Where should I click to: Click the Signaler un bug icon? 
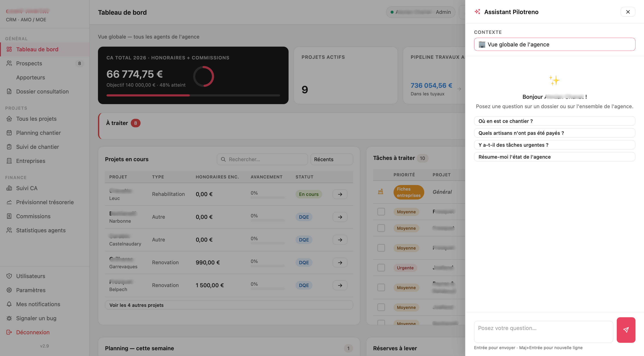point(9,318)
